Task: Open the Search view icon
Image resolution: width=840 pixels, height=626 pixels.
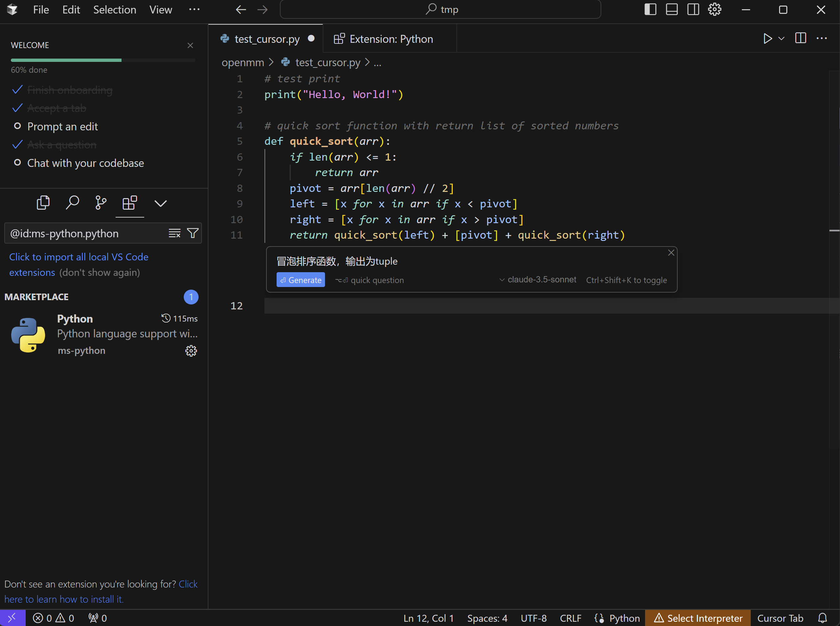Action: [72, 203]
